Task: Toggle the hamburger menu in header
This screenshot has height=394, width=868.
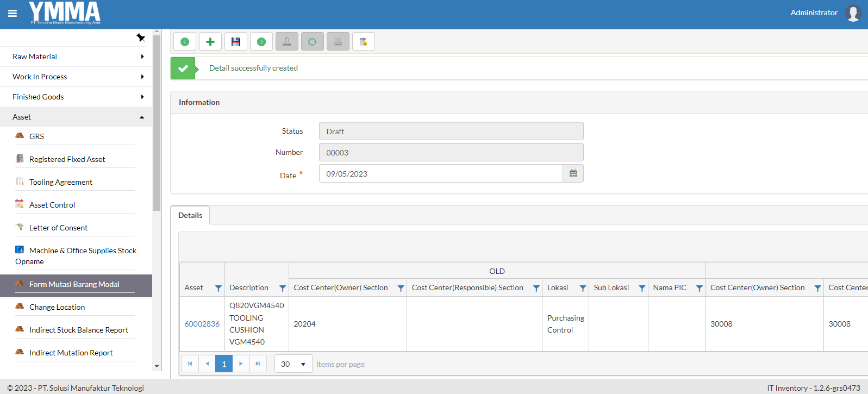Action: coord(13,14)
